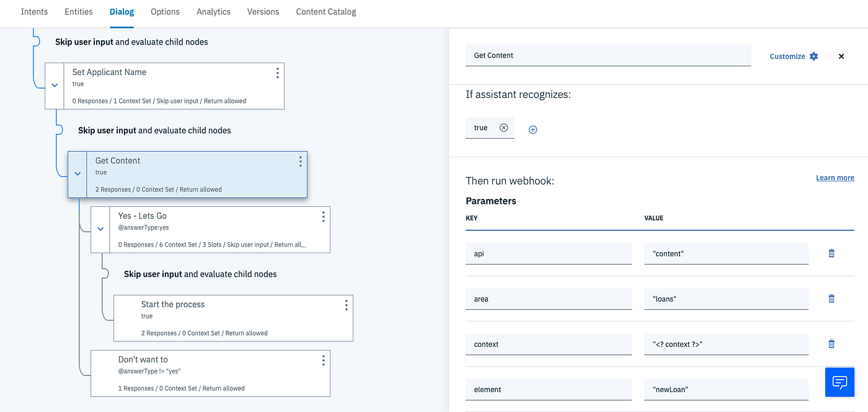Delete the area parameter via trash icon
868x412 pixels.
[x=831, y=299]
